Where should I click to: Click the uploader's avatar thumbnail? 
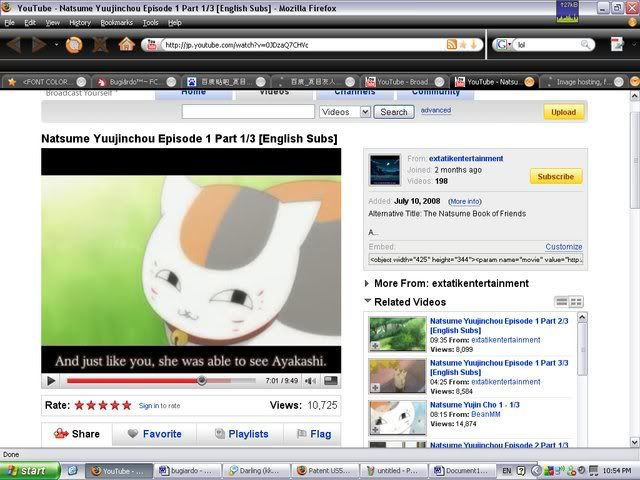tap(385, 170)
